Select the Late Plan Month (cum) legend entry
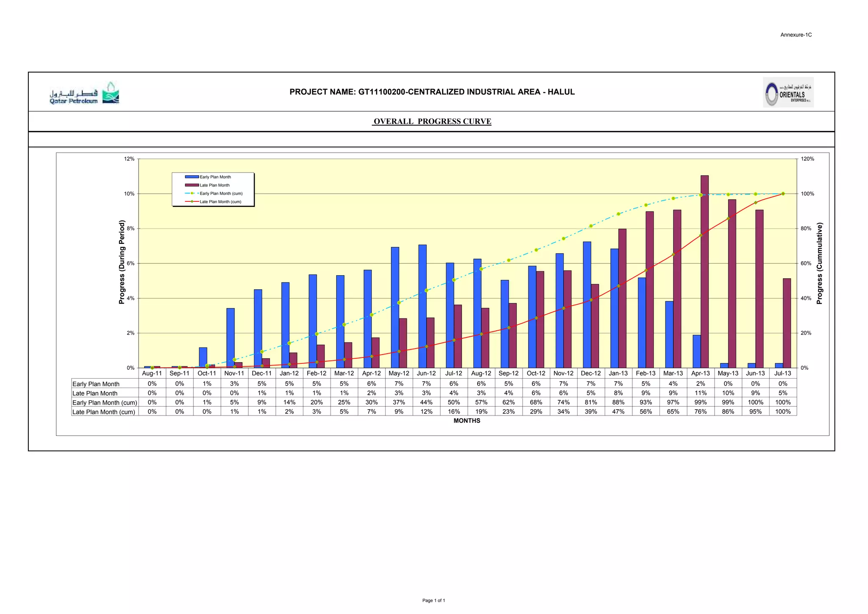 point(220,202)
